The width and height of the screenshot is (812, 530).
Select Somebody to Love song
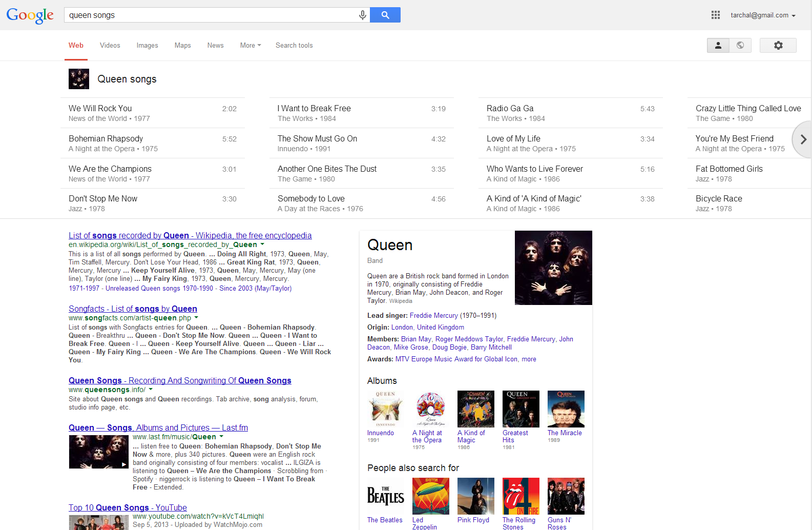[x=362, y=203]
